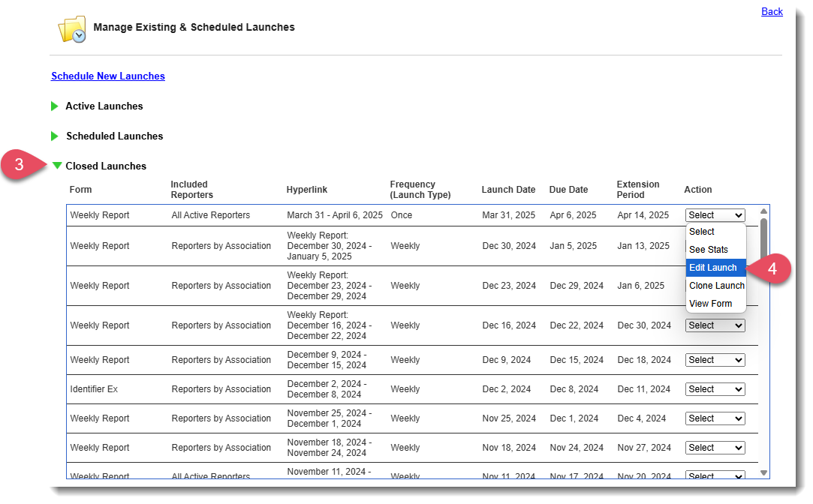Click 'December 2, 2024 - December 8, 2024' cell
The width and height of the screenshot is (813, 504).
[327, 389]
